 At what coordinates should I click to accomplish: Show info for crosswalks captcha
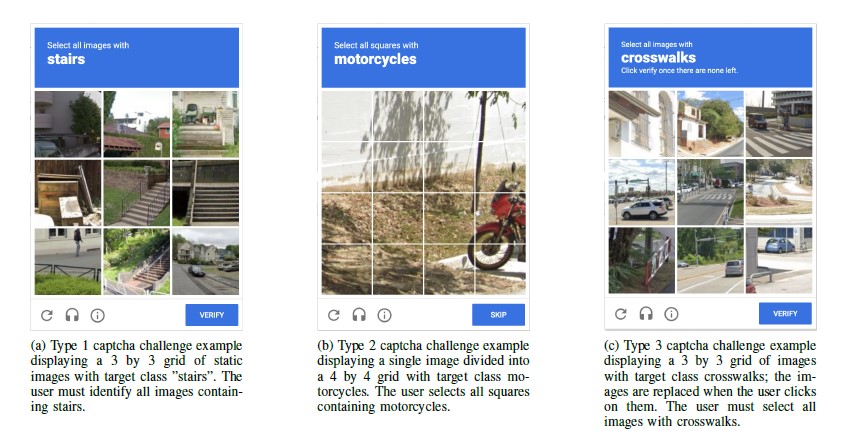tap(671, 314)
